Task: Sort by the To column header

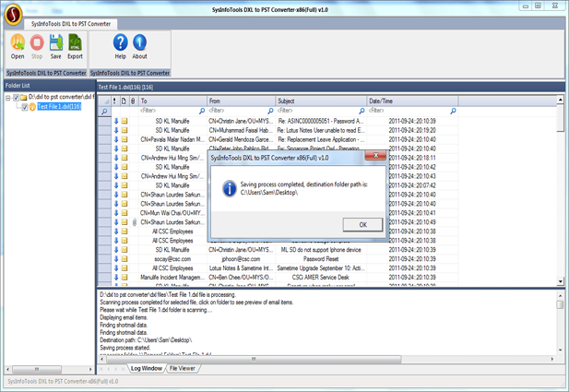Action: (172, 101)
